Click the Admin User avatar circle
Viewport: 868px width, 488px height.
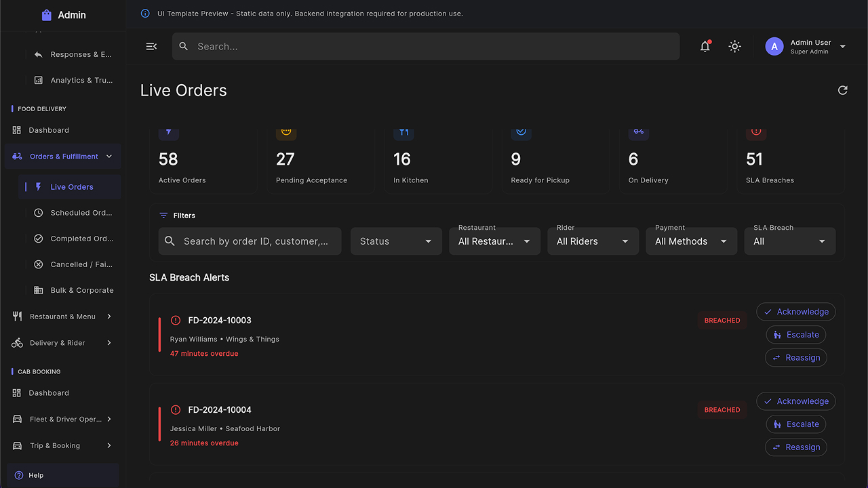[x=774, y=46]
